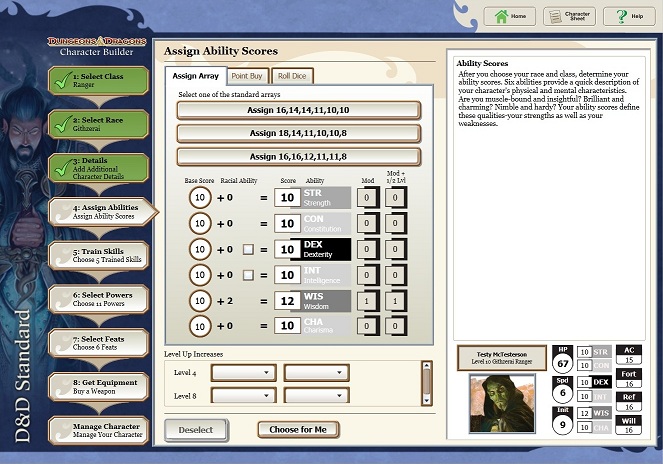Click the STR base score circle
This screenshot has height=464, width=663.
pos(200,198)
